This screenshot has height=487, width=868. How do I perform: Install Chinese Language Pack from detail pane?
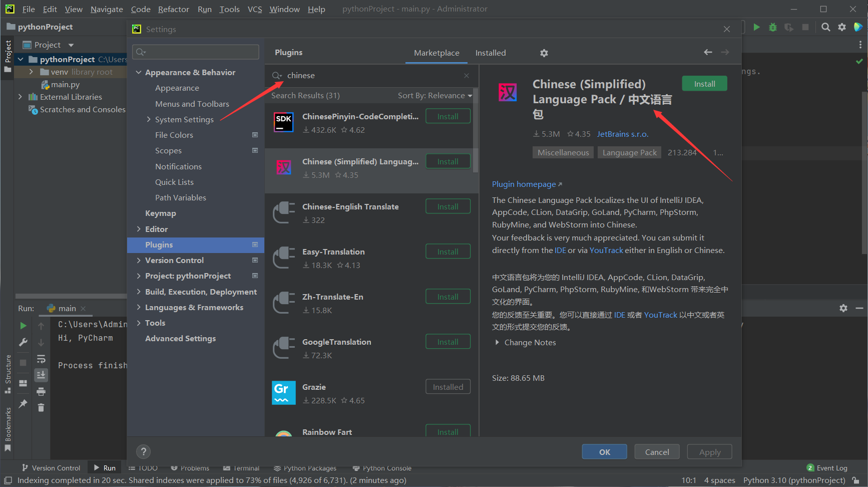pos(704,84)
